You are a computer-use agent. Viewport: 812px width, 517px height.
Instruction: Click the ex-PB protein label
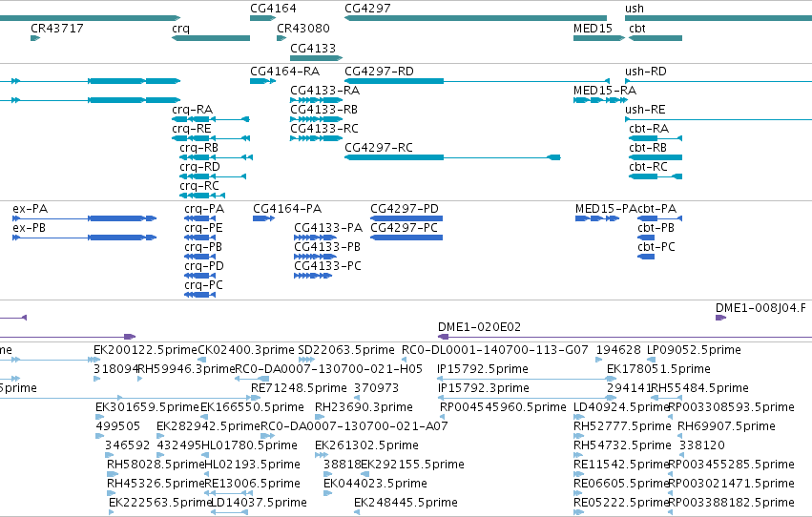tap(29, 228)
